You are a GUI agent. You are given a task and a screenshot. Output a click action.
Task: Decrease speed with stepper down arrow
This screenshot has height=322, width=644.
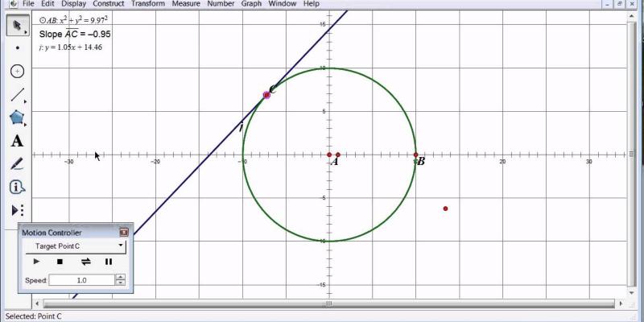click(x=120, y=283)
